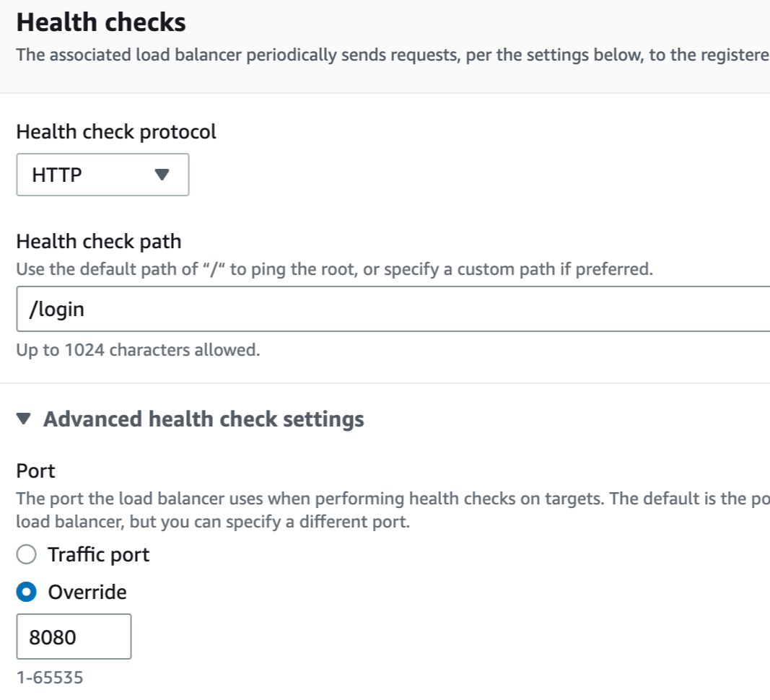Click into the override port field showing 8080
Image resolution: width=770 pixels, height=700 pixels.
pos(74,636)
